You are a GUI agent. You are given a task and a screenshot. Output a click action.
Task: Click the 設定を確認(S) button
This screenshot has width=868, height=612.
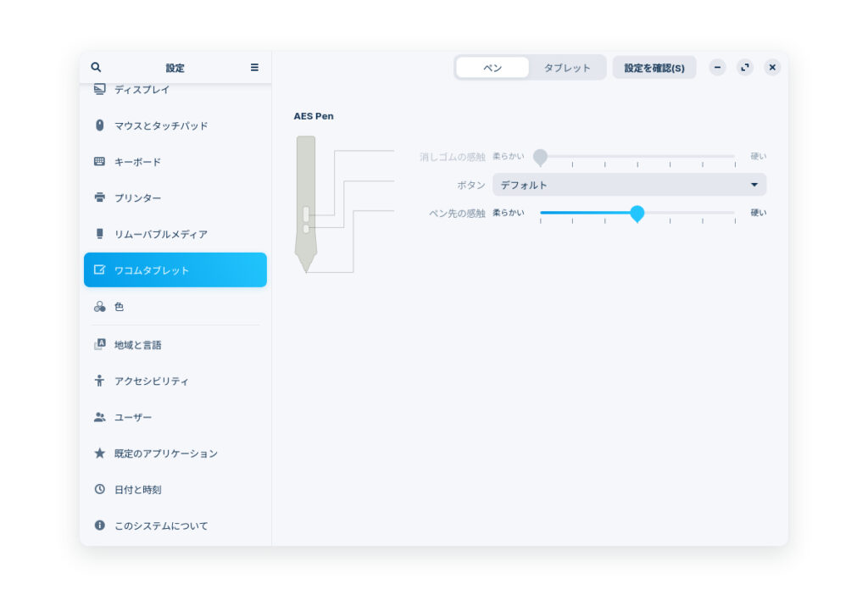654,68
